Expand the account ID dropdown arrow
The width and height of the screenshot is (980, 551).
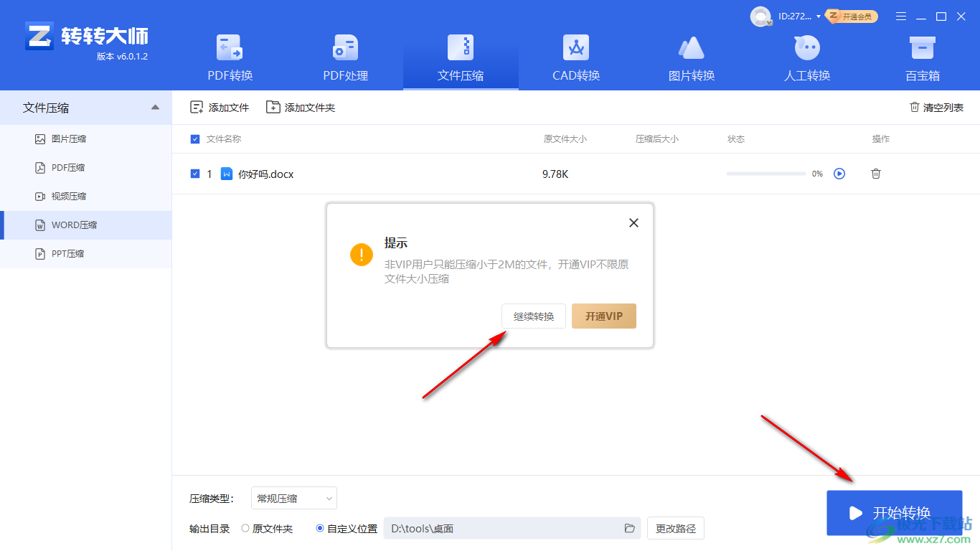tap(819, 17)
